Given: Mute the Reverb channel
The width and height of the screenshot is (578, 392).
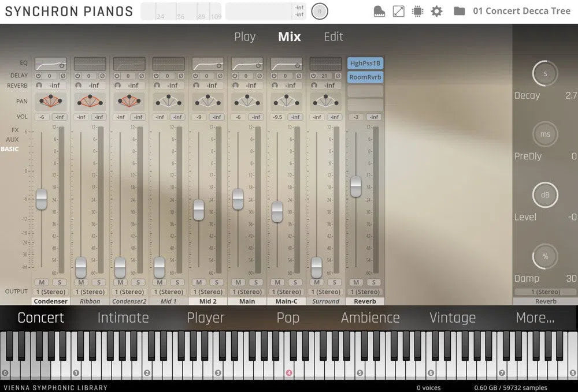Looking at the screenshot, I should (356, 282).
